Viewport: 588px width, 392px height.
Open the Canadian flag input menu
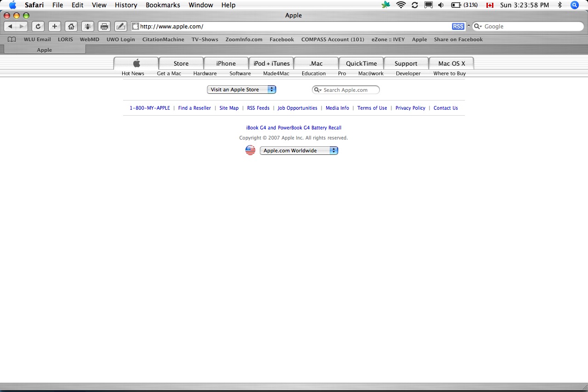pyautogui.click(x=490, y=5)
